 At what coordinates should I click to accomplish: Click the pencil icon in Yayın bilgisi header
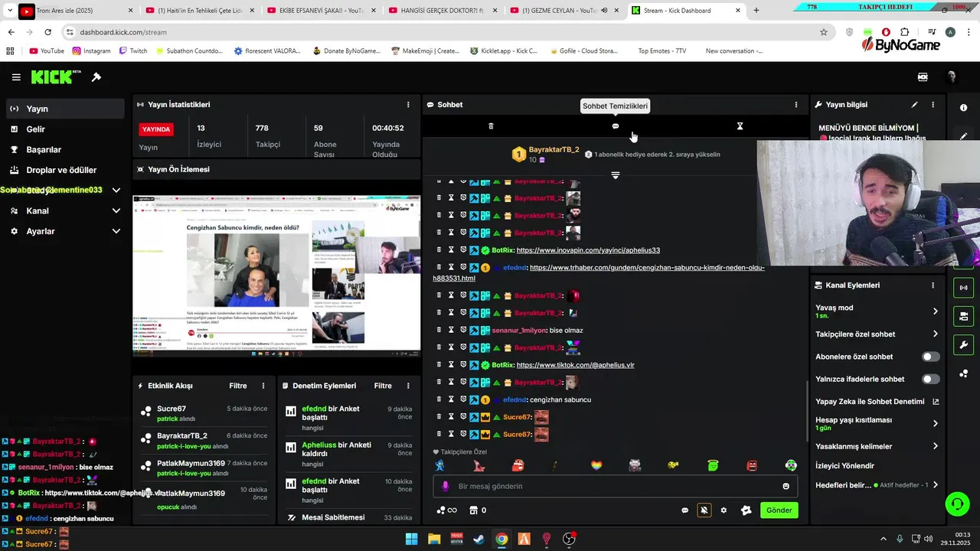coord(914,105)
